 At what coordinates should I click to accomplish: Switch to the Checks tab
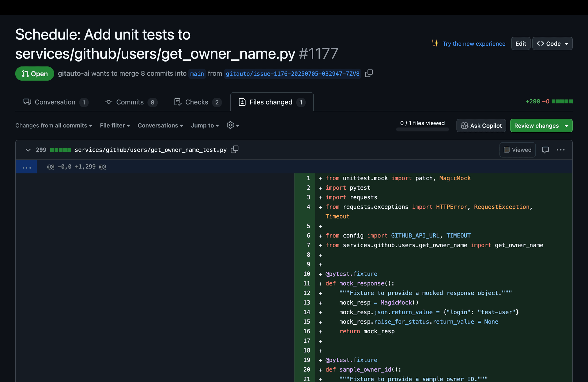(x=198, y=102)
